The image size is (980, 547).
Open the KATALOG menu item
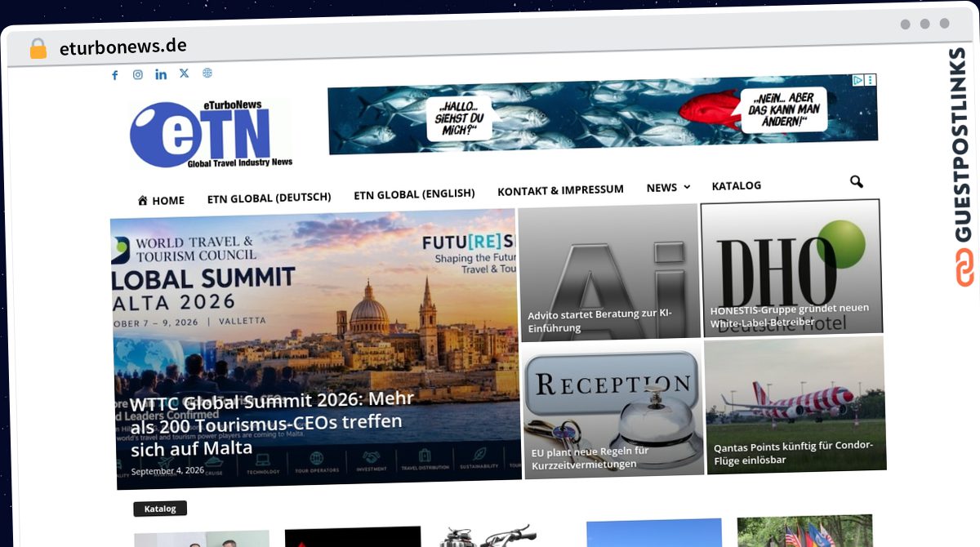tap(737, 185)
